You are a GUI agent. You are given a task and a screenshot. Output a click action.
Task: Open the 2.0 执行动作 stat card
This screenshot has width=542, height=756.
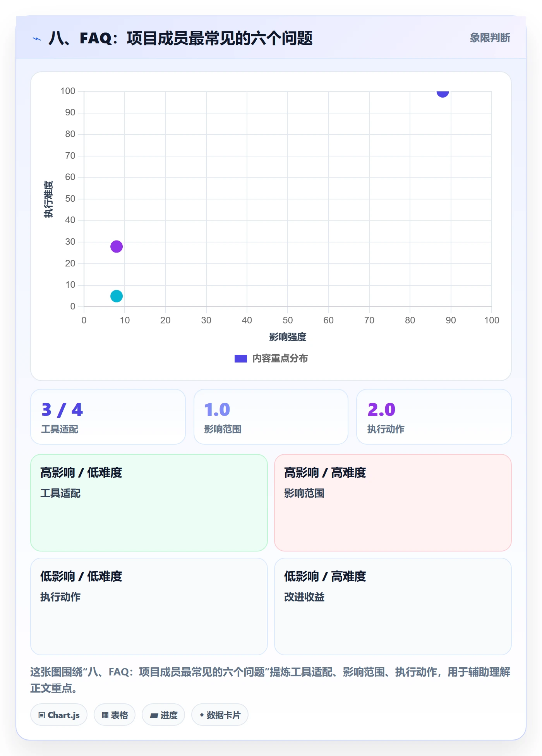click(x=434, y=417)
